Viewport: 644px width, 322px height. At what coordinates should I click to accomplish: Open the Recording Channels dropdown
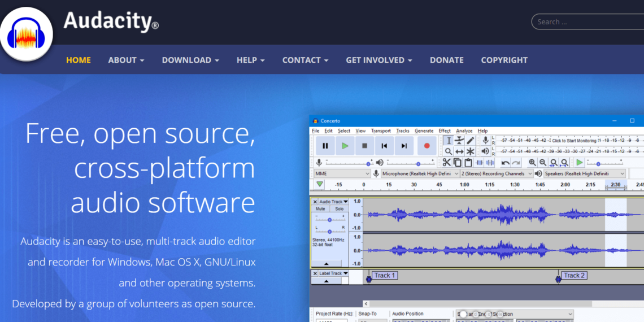point(497,173)
